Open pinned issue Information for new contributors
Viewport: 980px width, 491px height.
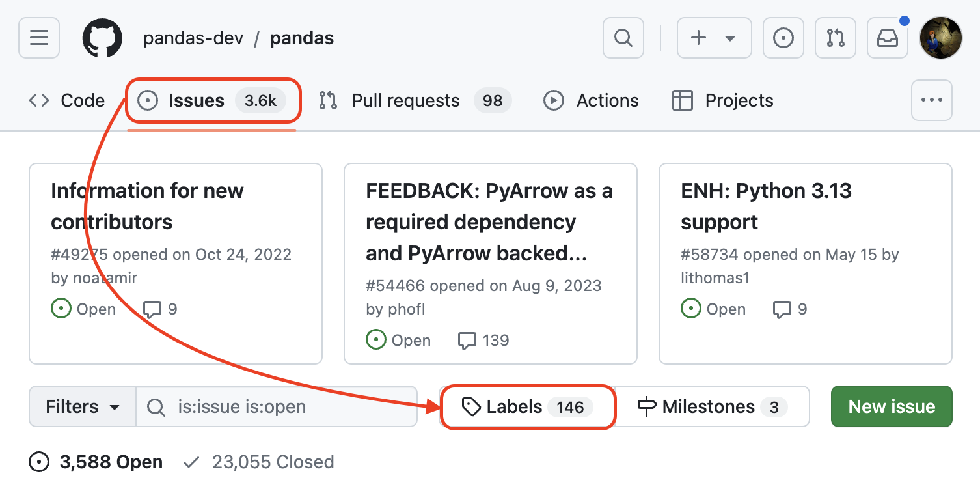pos(147,206)
